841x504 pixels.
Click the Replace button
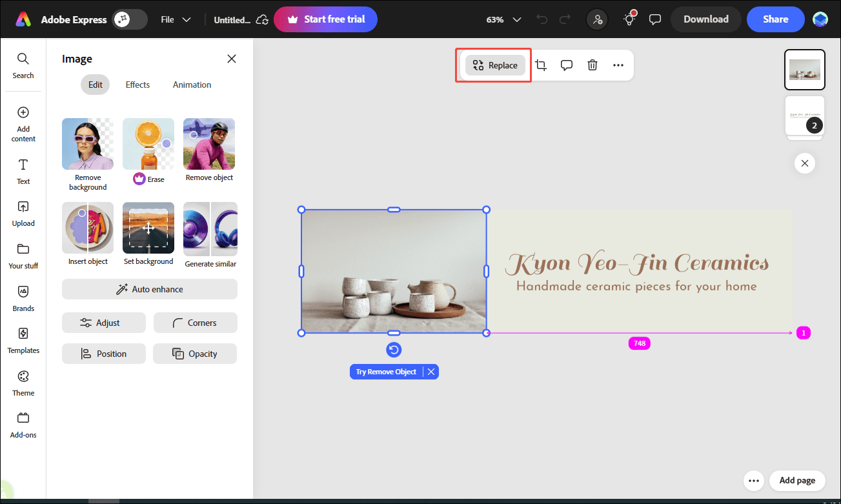coord(494,65)
